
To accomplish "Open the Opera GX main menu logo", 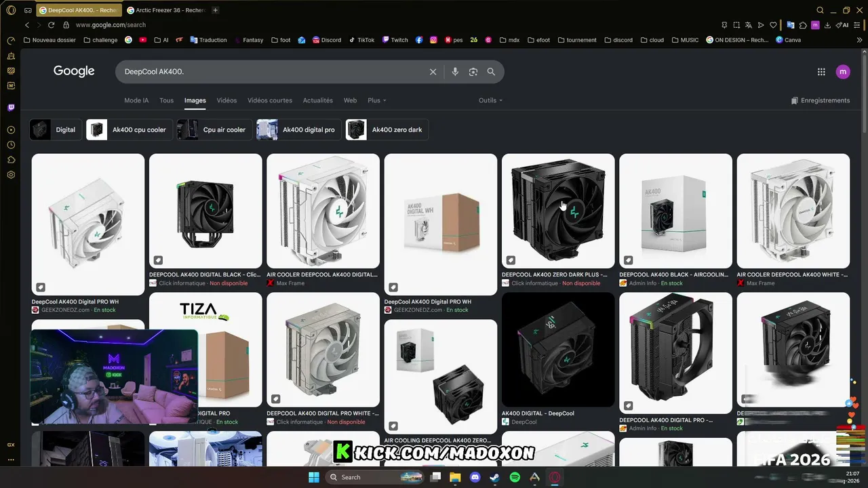I will (x=11, y=10).
